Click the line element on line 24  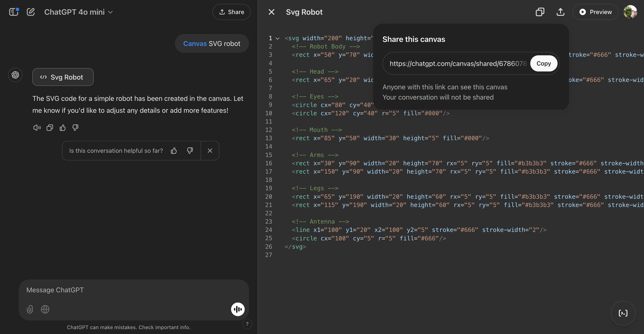[419, 230]
